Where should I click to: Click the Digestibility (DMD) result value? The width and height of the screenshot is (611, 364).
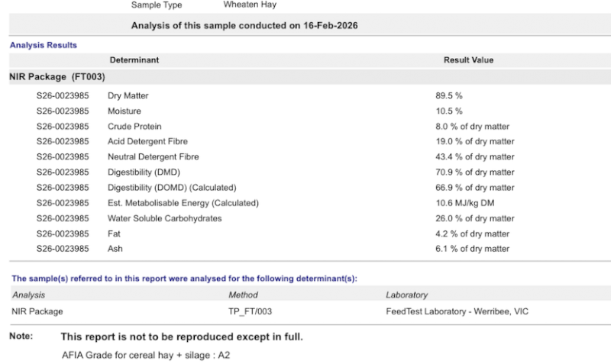click(x=474, y=172)
